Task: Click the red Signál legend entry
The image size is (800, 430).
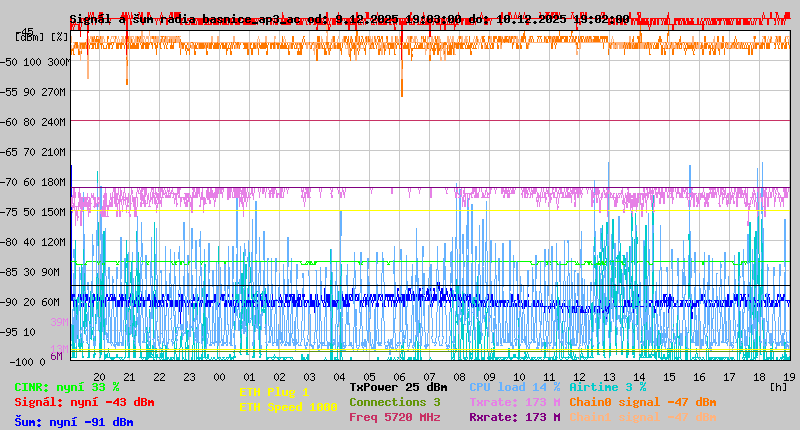Action: click(x=84, y=402)
